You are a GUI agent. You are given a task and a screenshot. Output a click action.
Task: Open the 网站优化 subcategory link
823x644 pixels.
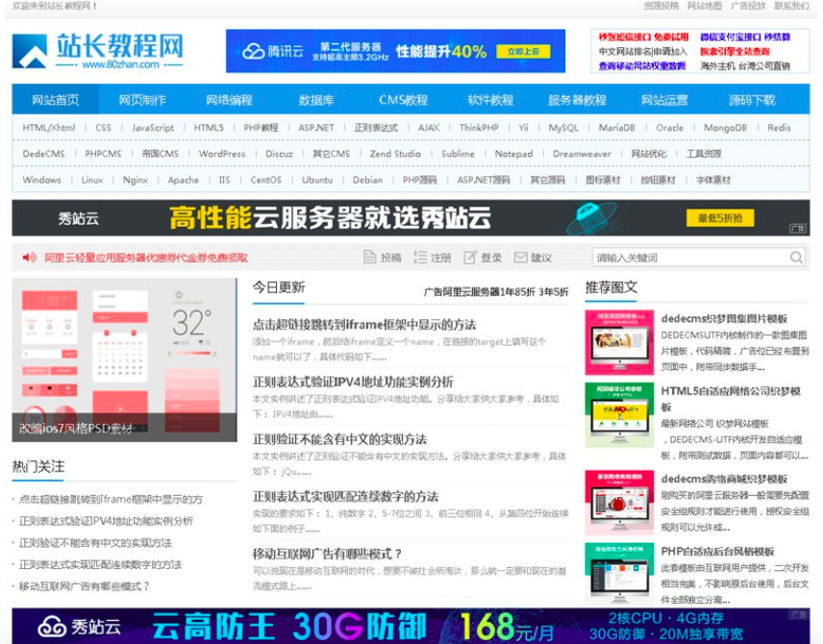[649, 154]
